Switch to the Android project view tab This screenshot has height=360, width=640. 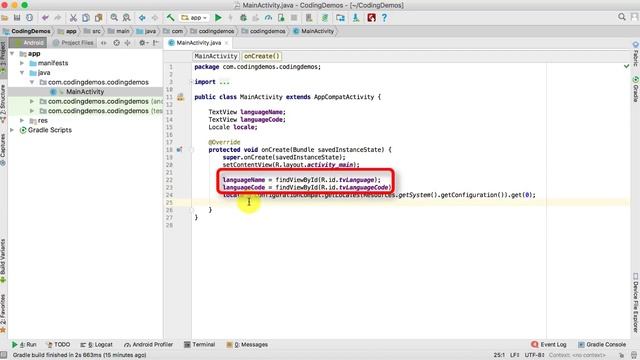29,42
